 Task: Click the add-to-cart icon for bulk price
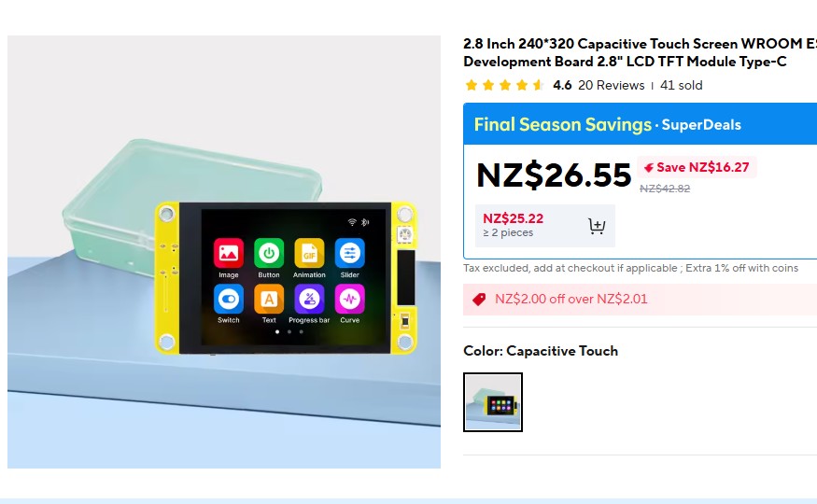tap(597, 226)
